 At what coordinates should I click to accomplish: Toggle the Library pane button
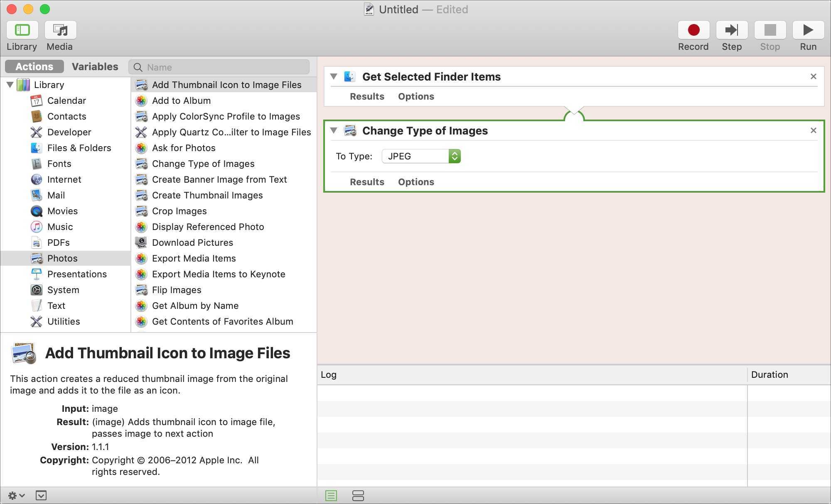[x=22, y=30]
